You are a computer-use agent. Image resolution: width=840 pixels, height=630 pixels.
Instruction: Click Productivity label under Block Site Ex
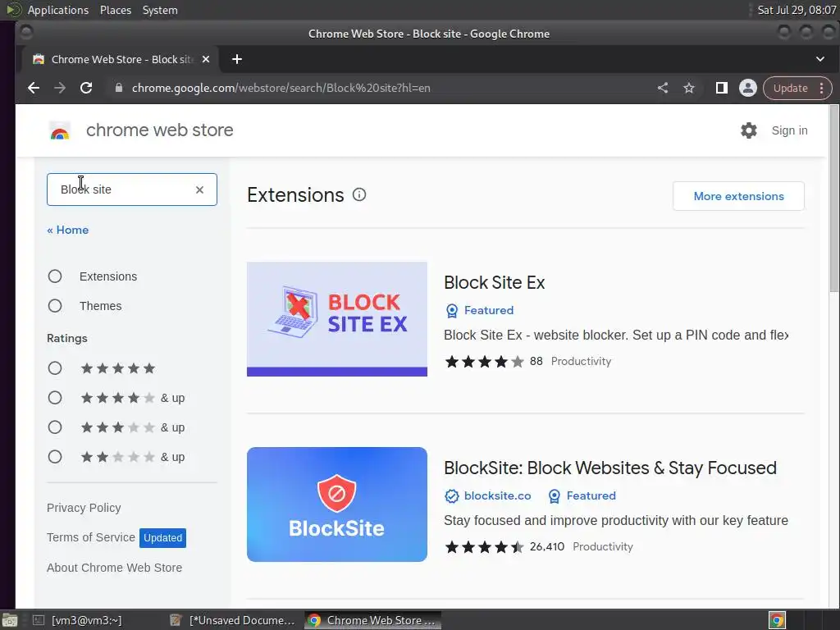point(581,362)
